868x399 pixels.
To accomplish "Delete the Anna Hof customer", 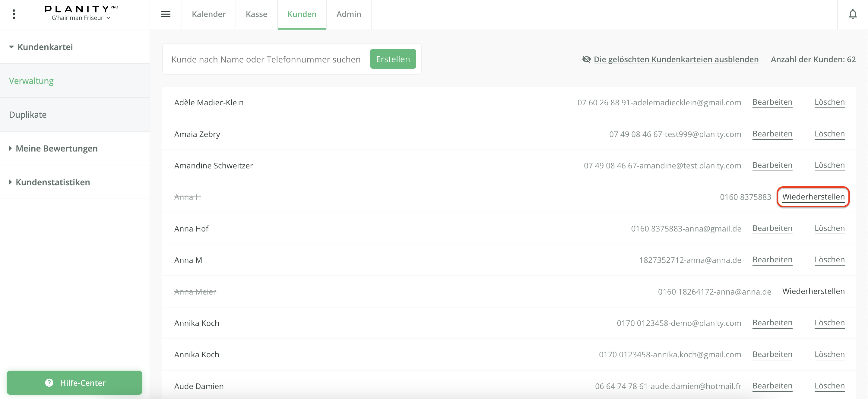I will coord(829,228).
